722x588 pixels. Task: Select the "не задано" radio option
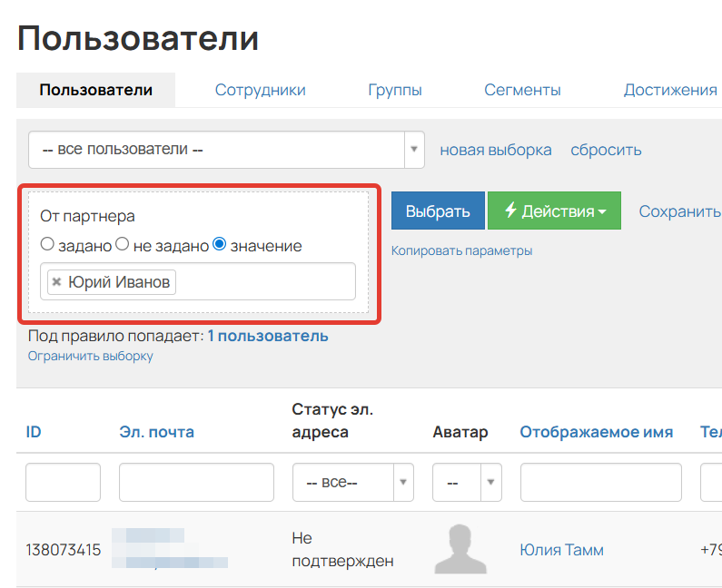(x=122, y=244)
